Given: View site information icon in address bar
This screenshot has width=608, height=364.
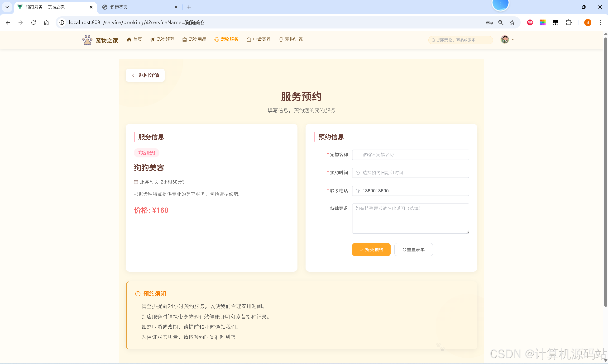Looking at the screenshot, I should (62, 23).
